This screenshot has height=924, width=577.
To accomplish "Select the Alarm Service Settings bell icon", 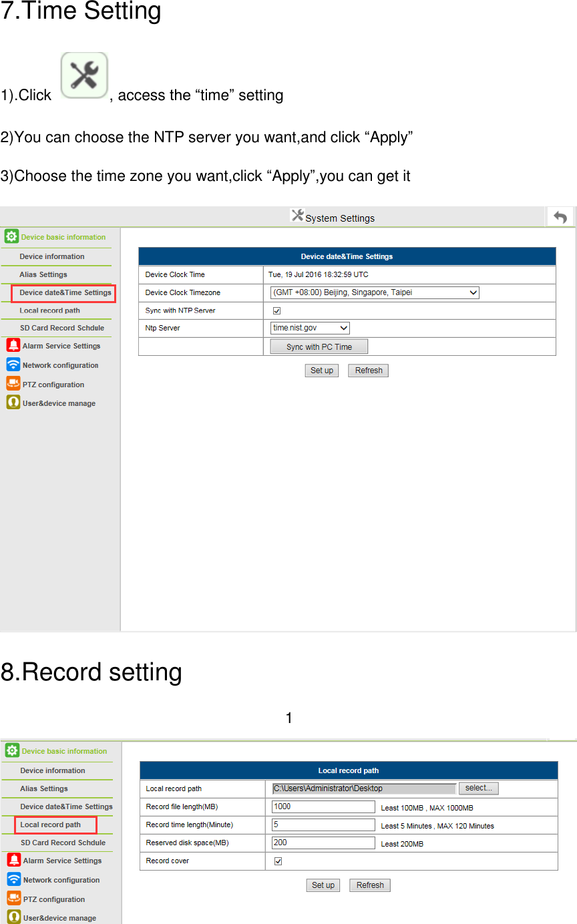I will [13, 345].
